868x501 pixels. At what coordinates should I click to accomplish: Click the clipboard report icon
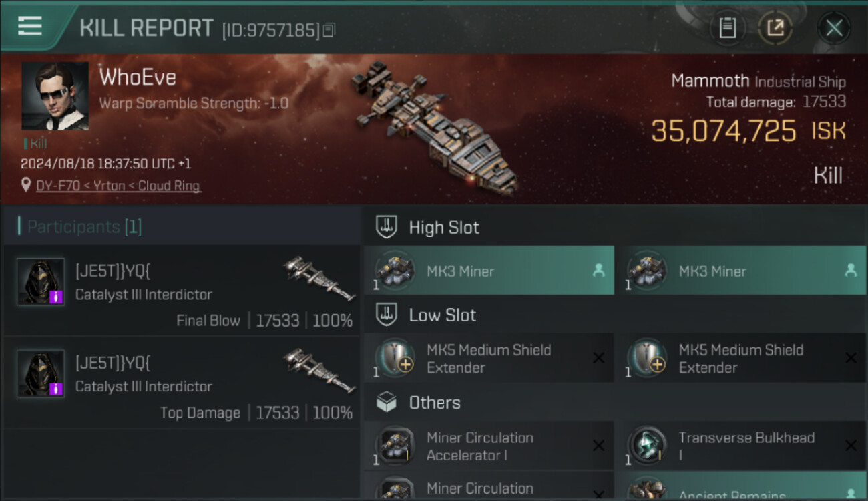727,28
